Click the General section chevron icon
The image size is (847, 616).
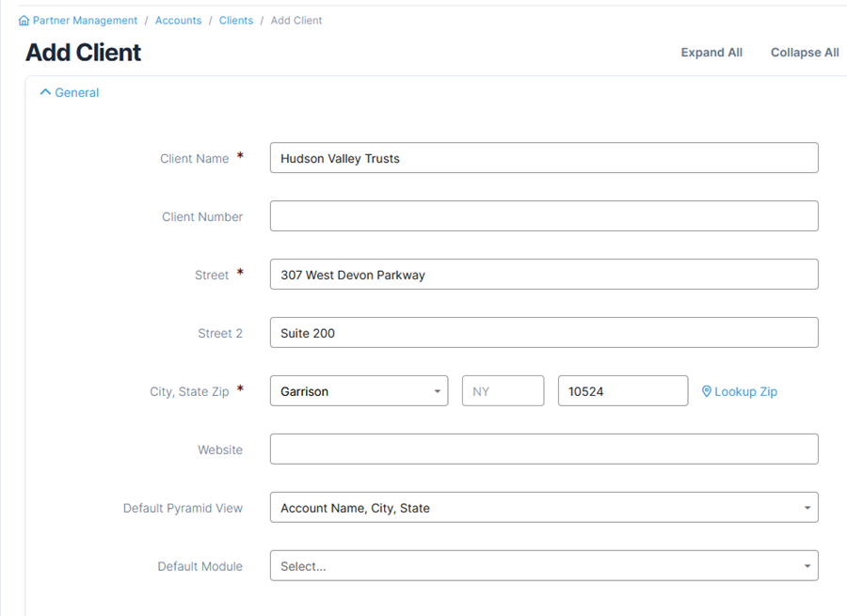pos(45,92)
